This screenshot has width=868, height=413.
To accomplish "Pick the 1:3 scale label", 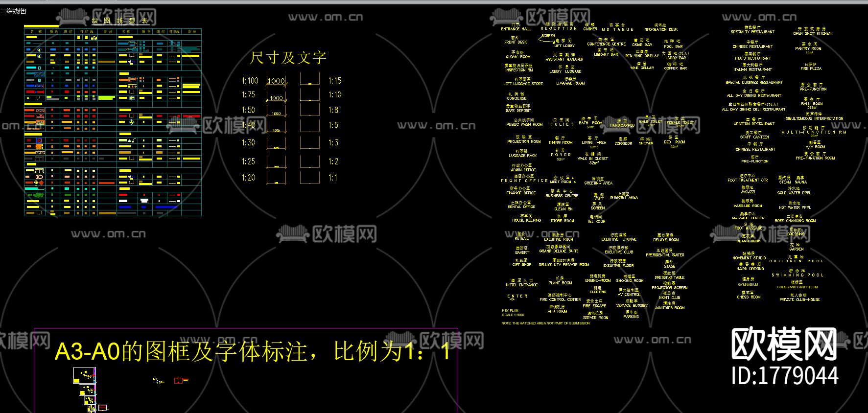I will (x=333, y=143).
